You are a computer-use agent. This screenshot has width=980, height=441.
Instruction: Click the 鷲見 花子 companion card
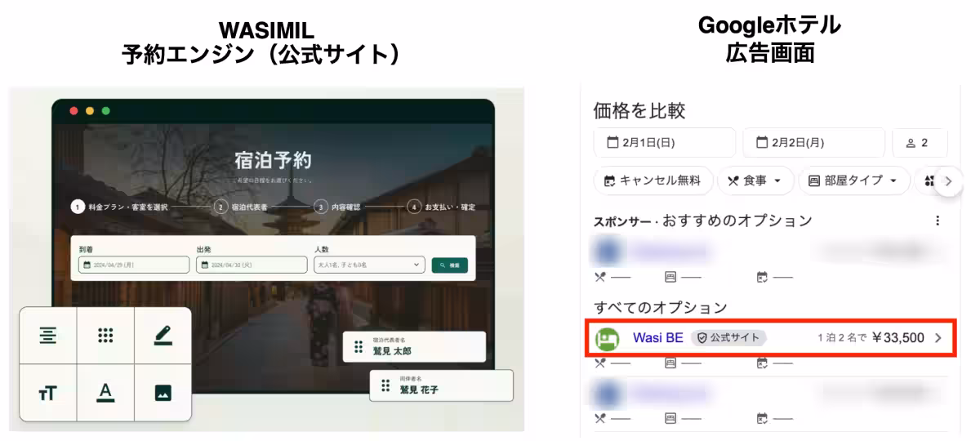(442, 385)
